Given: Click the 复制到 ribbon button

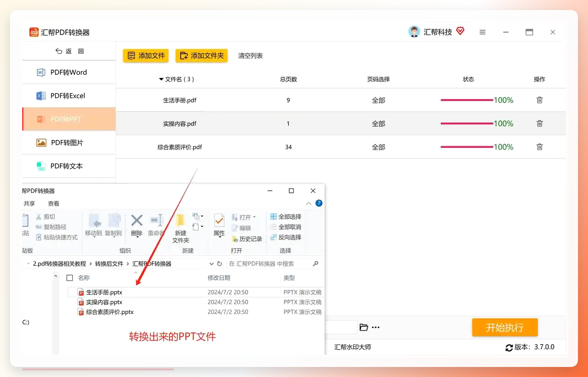Looking at the screenshot, I should coord(113,225).
